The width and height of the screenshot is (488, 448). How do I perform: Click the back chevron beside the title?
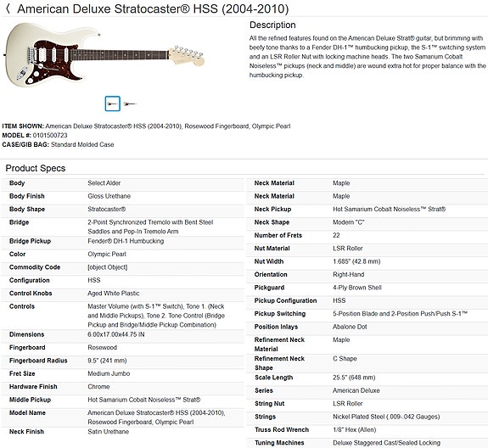[8, 8]
